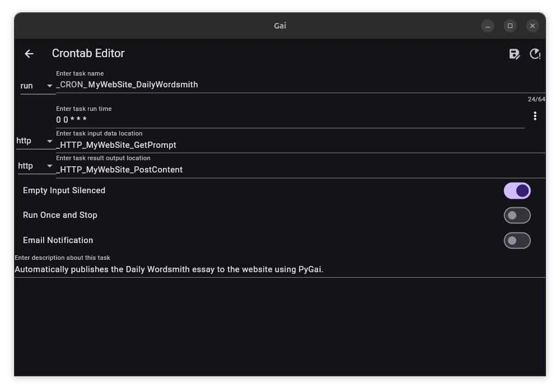Viewport: 560px width, 392px height.
Task: Click the reset/reload alert icon in header
Action: click(x=535, y=54)
